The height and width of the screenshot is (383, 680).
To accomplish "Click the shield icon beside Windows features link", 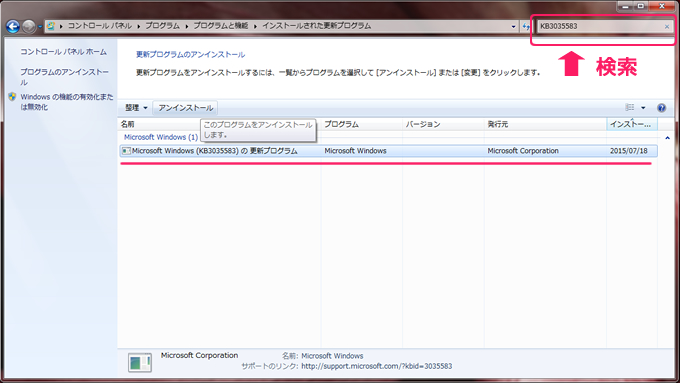I will point(12,97).
